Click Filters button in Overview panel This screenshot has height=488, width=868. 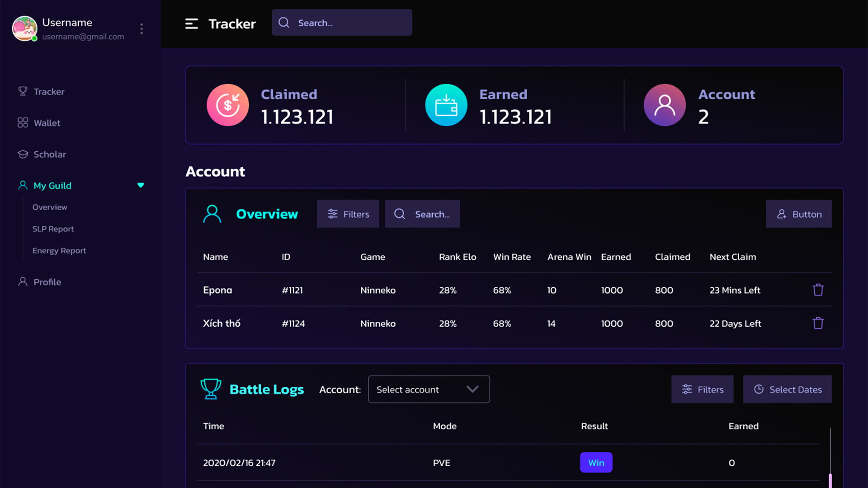(x=348, y=214)
